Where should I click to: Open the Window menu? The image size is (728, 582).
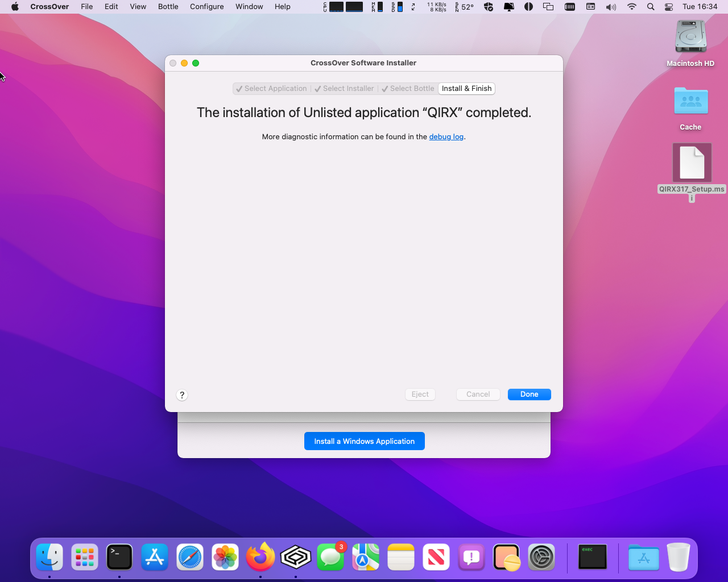249,7
